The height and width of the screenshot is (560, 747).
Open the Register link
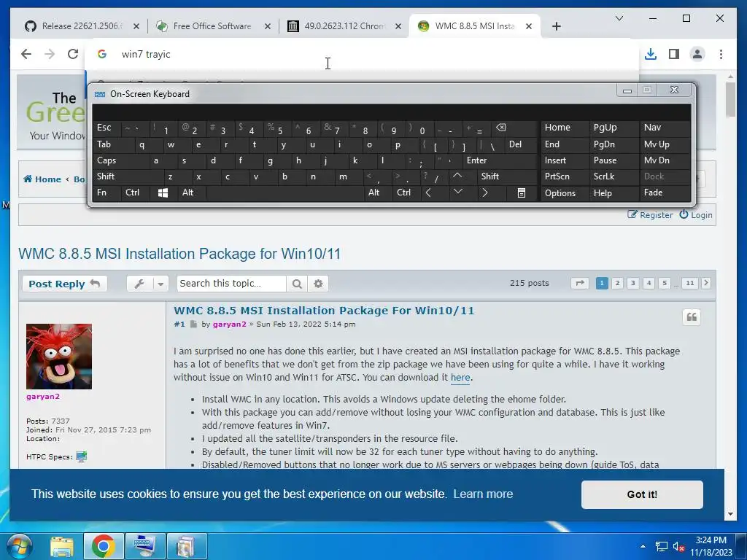tap(650, 215)
